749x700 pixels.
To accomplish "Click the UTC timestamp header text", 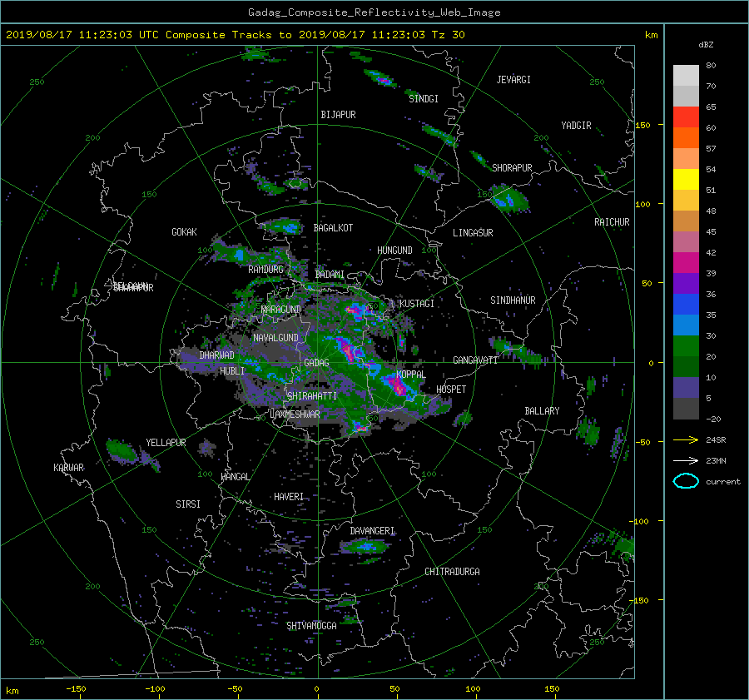I will point(235,35).
